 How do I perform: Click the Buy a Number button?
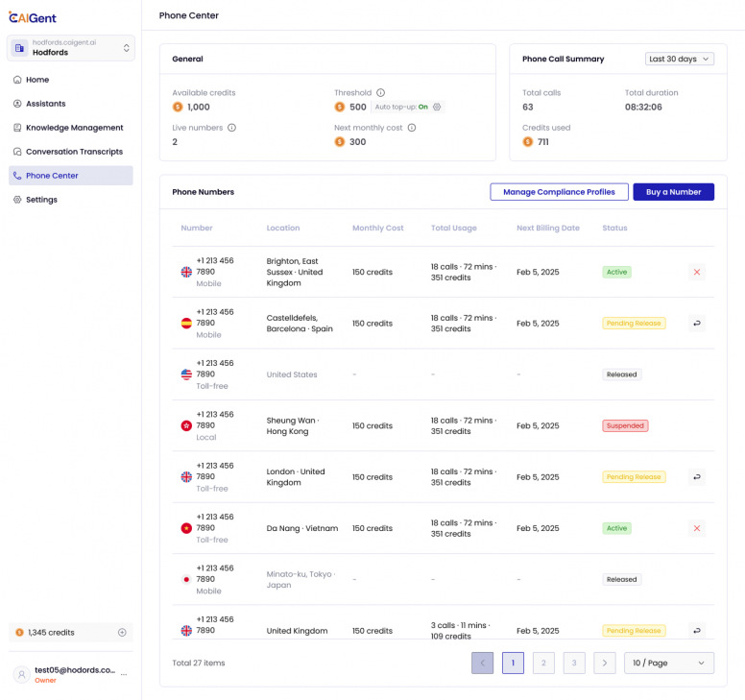673,192
